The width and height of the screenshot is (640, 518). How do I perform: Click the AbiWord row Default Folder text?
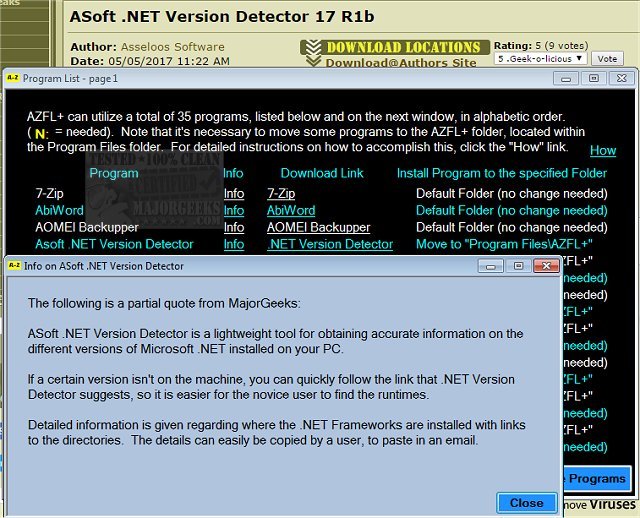(x=512, y=210)
